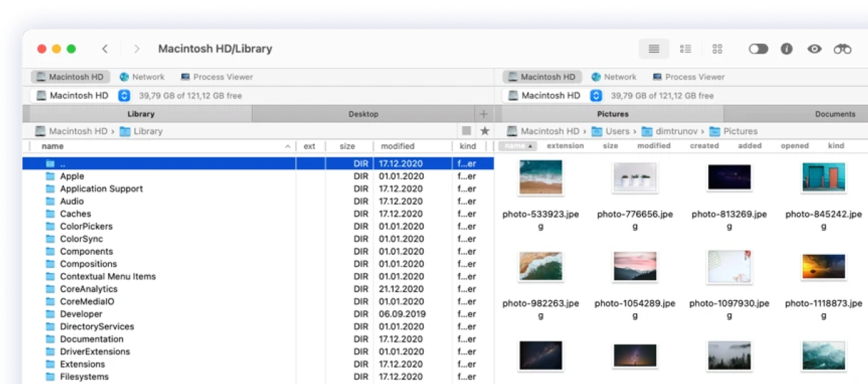This screenshot has height=384, width=868.
Task: Switch to thumbnail grid view
Action: [x=717, y=49]
